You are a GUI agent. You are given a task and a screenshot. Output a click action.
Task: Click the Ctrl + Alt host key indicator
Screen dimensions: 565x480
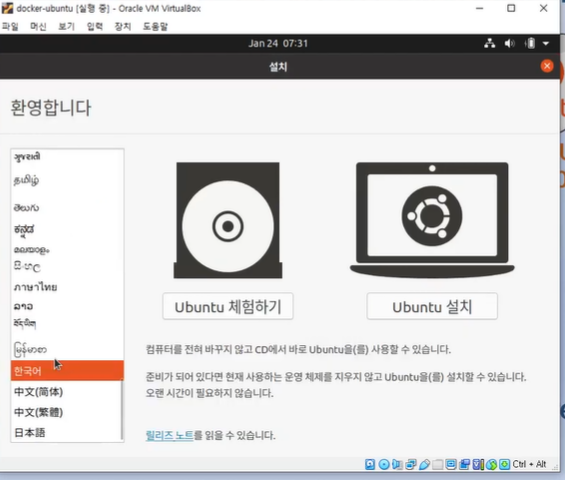point(529,464)
